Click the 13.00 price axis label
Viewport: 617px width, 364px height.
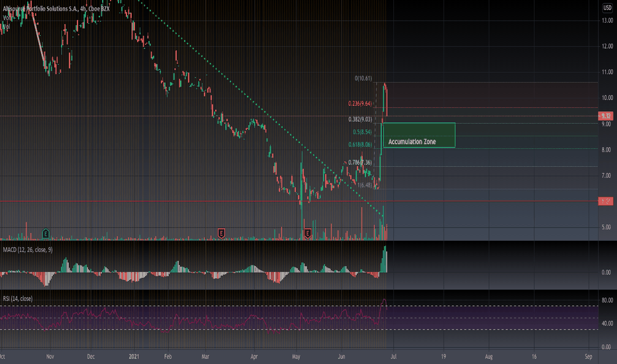607,21
